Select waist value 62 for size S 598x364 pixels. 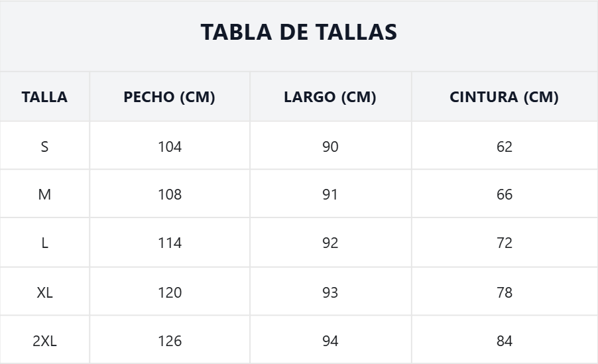tap(505, 147)
